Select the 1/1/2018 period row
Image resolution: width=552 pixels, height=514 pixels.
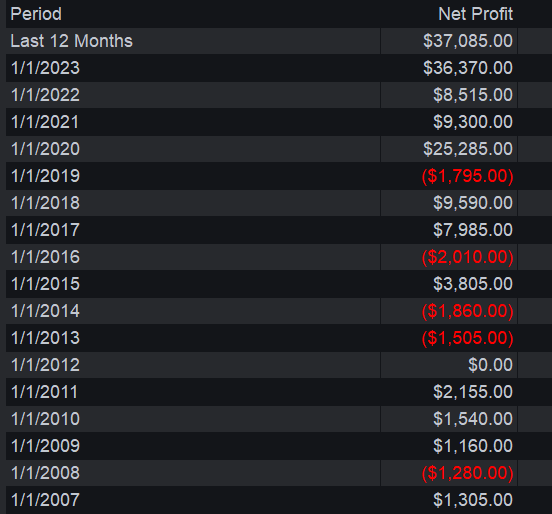[x=279, y=203]
